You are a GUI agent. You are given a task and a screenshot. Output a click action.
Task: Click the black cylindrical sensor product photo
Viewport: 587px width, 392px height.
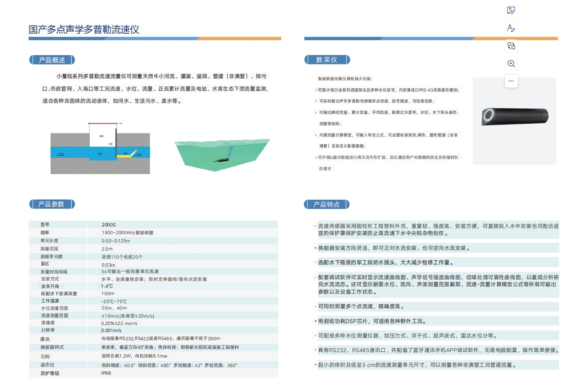(x=515, y=117)
